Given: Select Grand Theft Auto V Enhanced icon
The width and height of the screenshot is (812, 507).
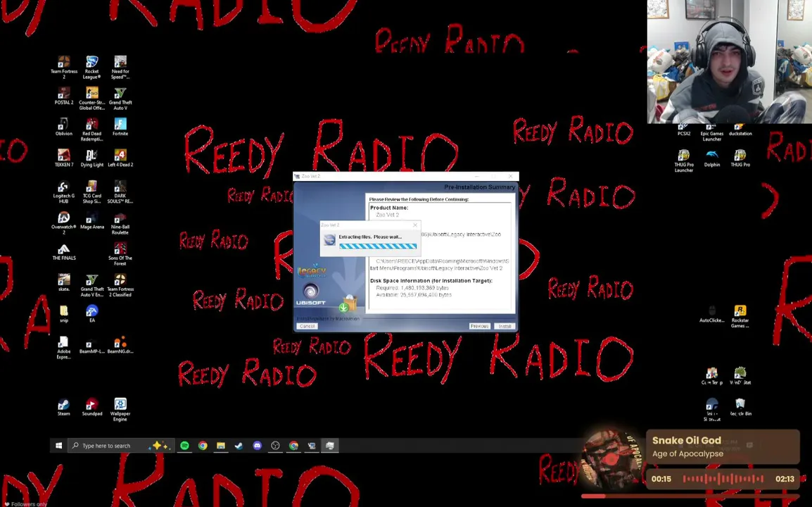Looking at the screenshot, I should click(x=91, y=285).
